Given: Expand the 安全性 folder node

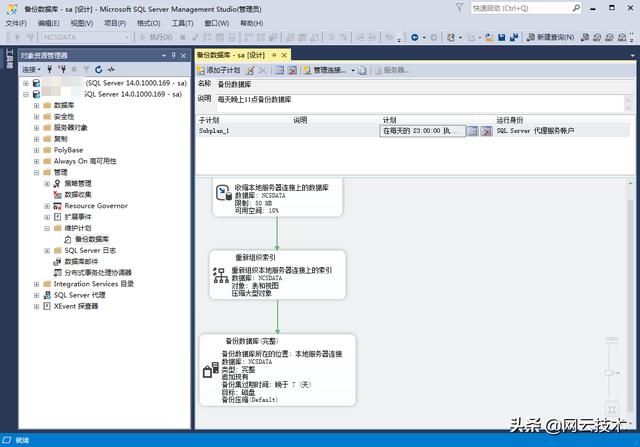Looking at the screenshot, I should coord(37,117).
